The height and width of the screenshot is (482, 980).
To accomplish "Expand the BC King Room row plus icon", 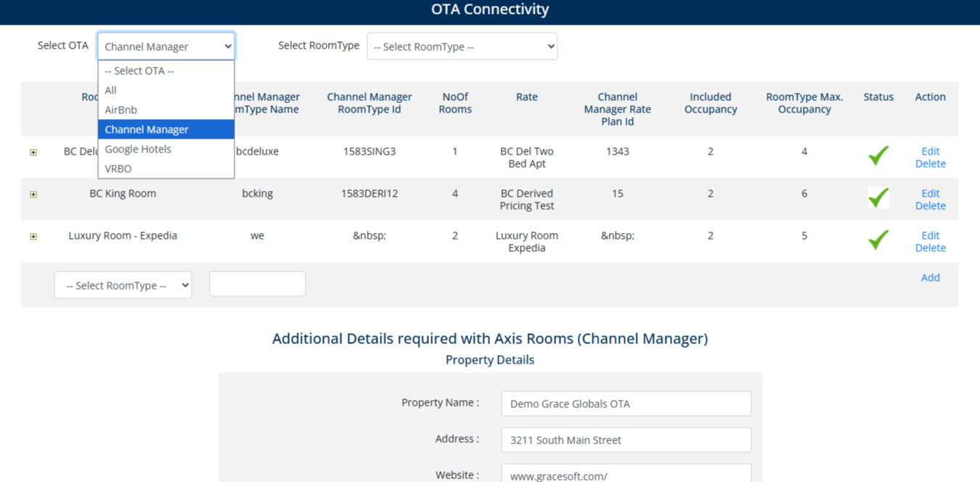I will (x=33, y=195).
